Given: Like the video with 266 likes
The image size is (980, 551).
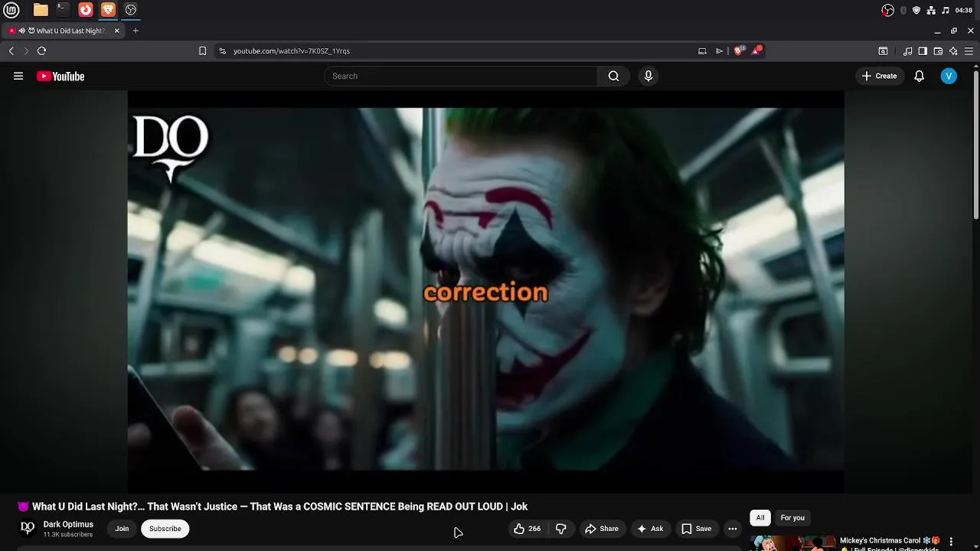Looking at the screenshot, I should click(x=527, y=529).
